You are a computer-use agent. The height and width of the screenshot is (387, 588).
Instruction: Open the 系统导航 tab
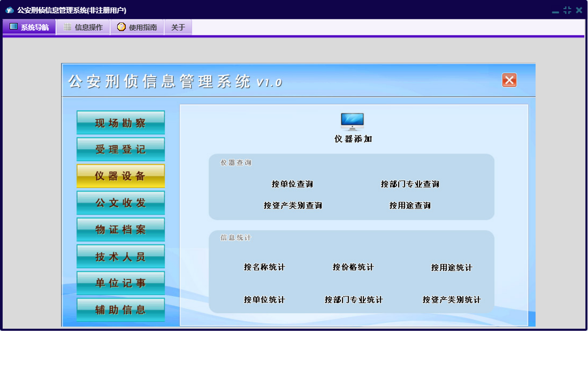[29, 27]
